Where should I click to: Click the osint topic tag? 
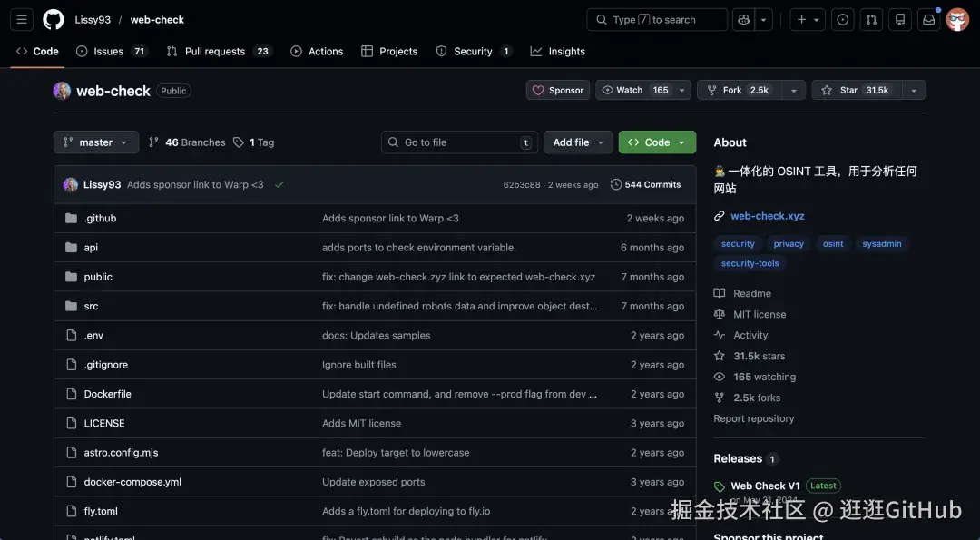click(x=832, y=244)
